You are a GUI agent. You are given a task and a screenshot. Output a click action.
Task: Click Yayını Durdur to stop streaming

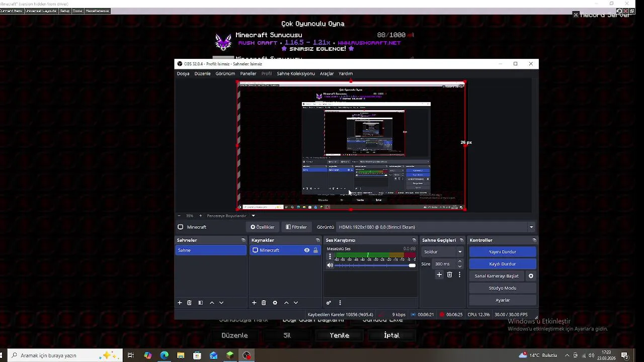coord(503,252)
